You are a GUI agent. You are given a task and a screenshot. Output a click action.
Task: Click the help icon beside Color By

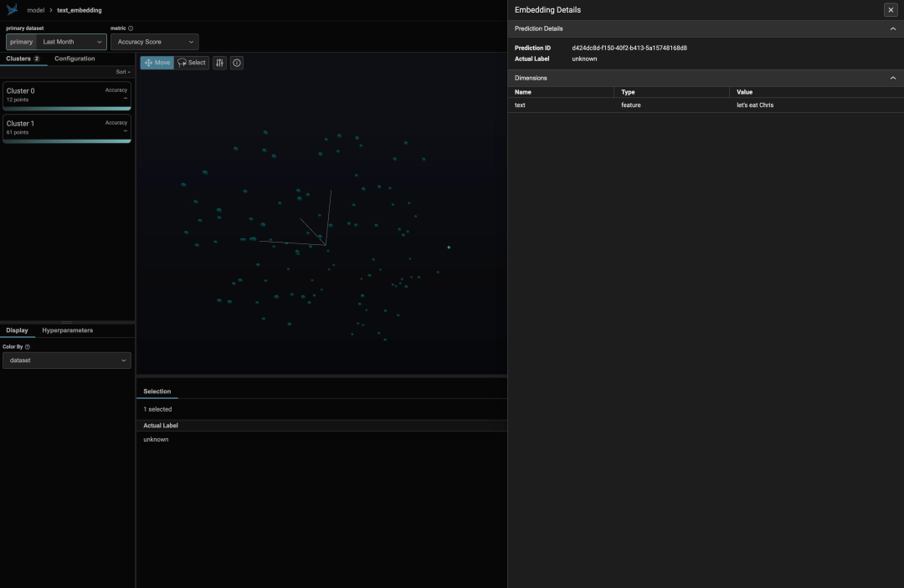coord(28,347)
